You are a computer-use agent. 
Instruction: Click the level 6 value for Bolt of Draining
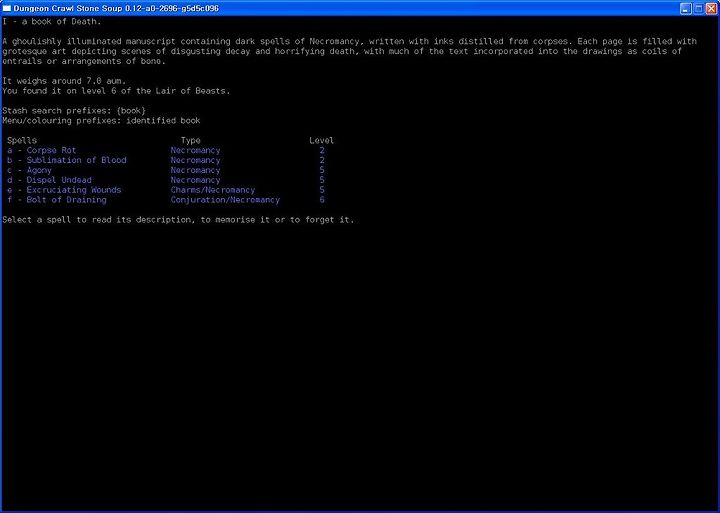tap(322, 200)
